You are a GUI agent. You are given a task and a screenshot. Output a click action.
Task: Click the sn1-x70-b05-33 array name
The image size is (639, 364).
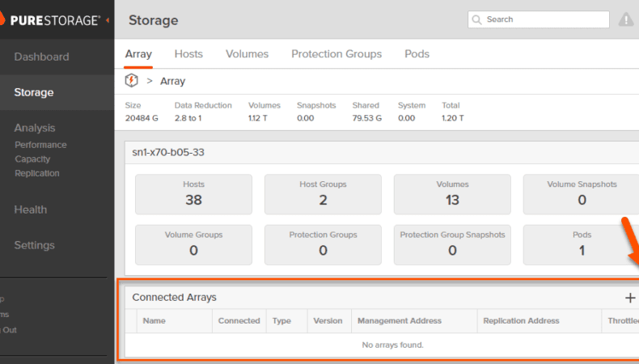[x=168, y=152]
